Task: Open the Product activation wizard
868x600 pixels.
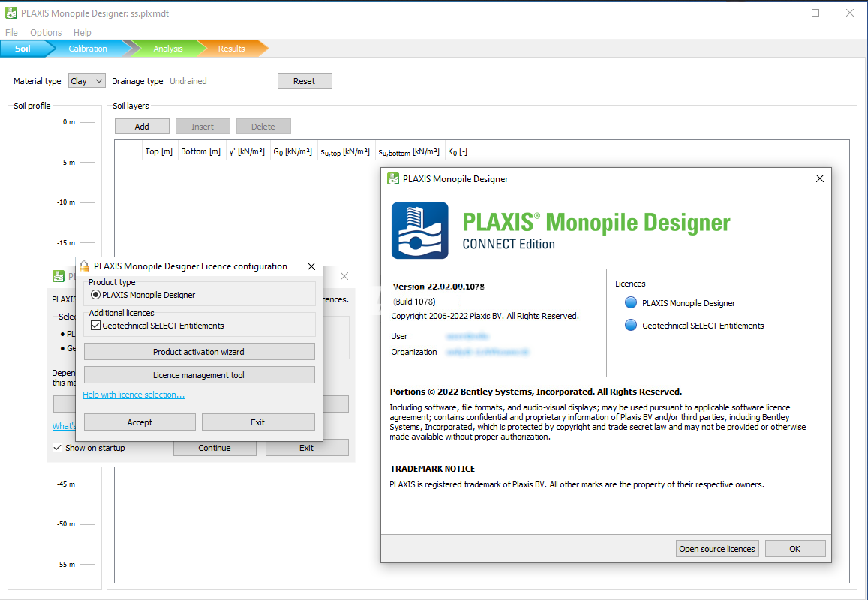Action: click(x=200, y=352)
